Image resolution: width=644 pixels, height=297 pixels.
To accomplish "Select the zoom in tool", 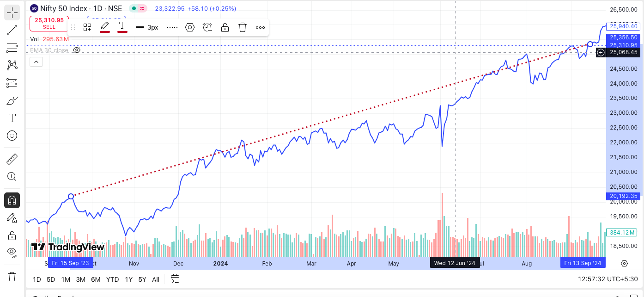I will coord(12,176).
